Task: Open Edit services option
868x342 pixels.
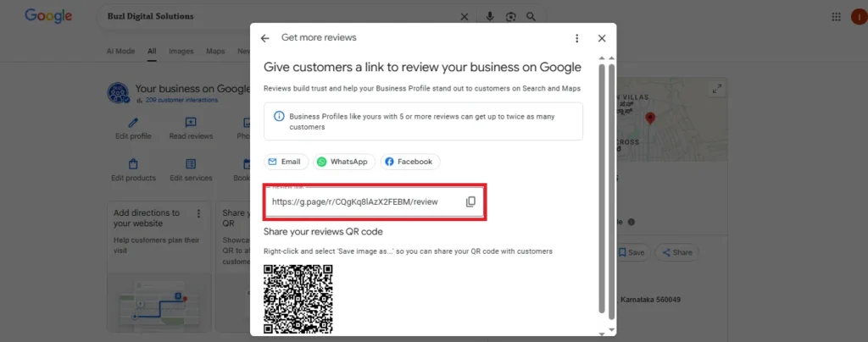Action: pos(191,171)
